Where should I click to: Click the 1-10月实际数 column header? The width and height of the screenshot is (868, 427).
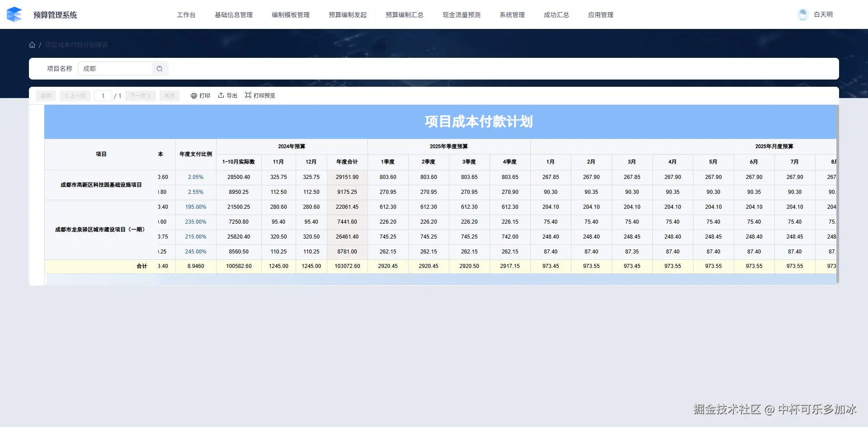pos(239,162)
